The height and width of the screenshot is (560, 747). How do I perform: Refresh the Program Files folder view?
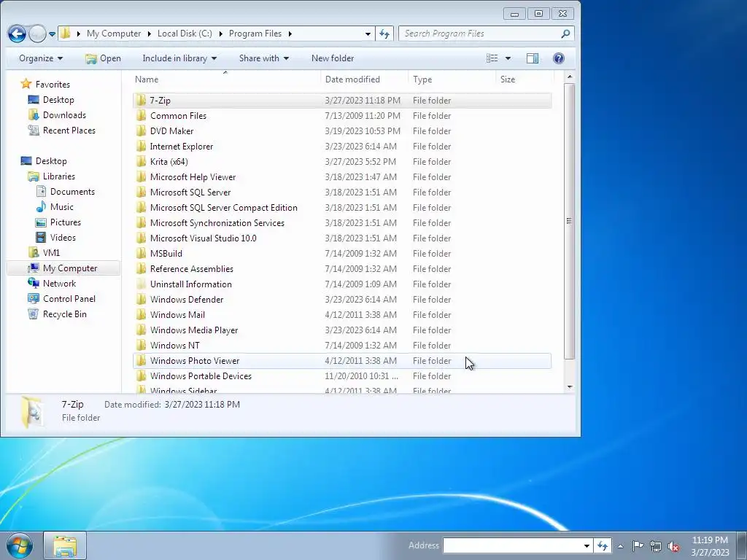tap(384, 34)
